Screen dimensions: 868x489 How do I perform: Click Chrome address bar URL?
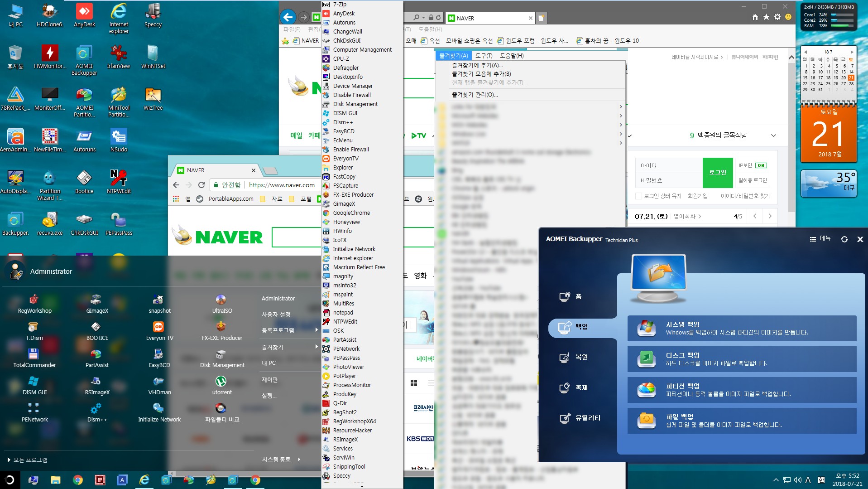(282, 185)
